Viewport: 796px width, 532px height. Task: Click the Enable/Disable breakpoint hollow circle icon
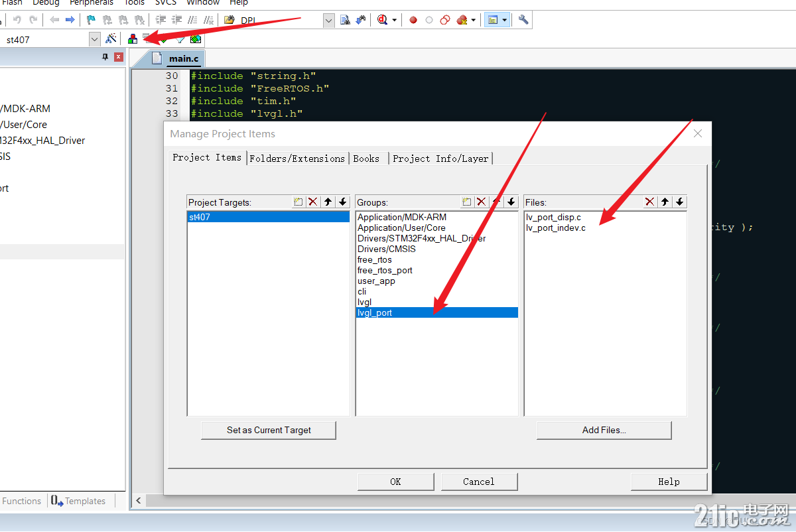click(429, 20)
